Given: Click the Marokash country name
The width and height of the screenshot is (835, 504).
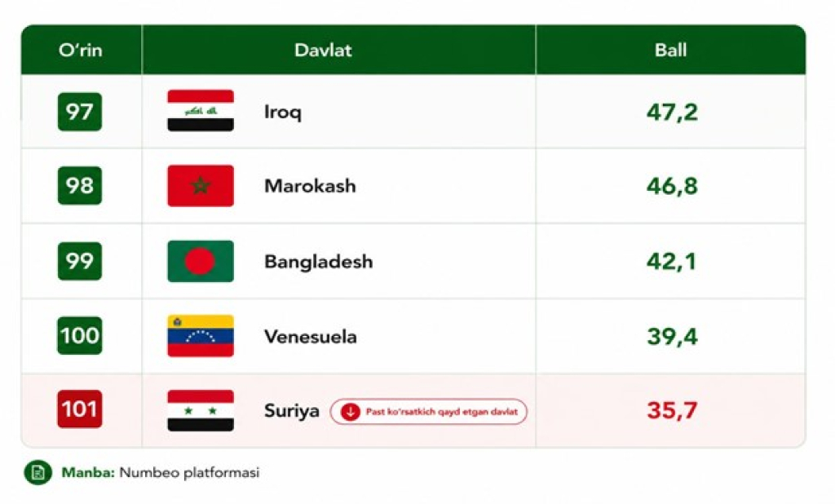Looking at the screenshot, I should tap(310, 186).
